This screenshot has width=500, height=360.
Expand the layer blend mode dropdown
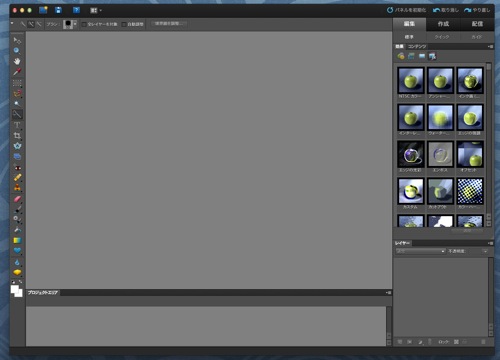tap(421, 251)
